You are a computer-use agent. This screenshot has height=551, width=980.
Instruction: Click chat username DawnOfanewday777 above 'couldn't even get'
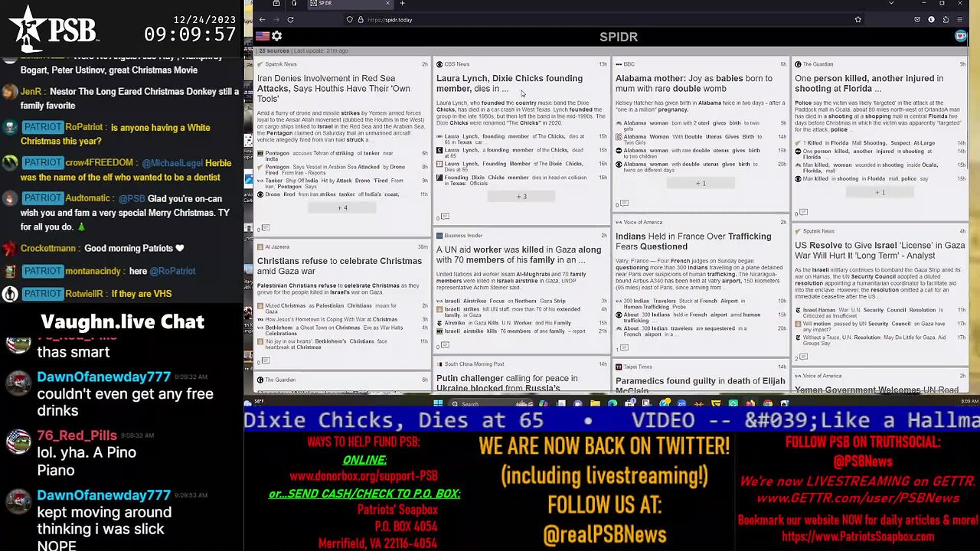point(103,377)
